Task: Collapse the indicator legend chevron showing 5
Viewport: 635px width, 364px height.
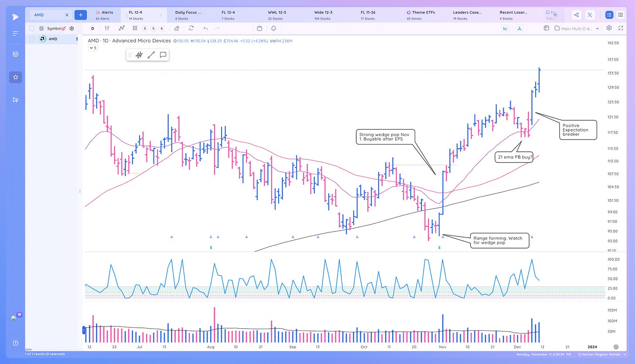Action: 93,48
